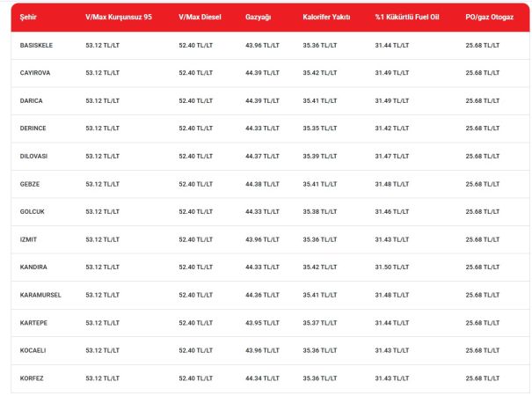Click the IZMIT city name
532x396 pixels.
point(28,239)
